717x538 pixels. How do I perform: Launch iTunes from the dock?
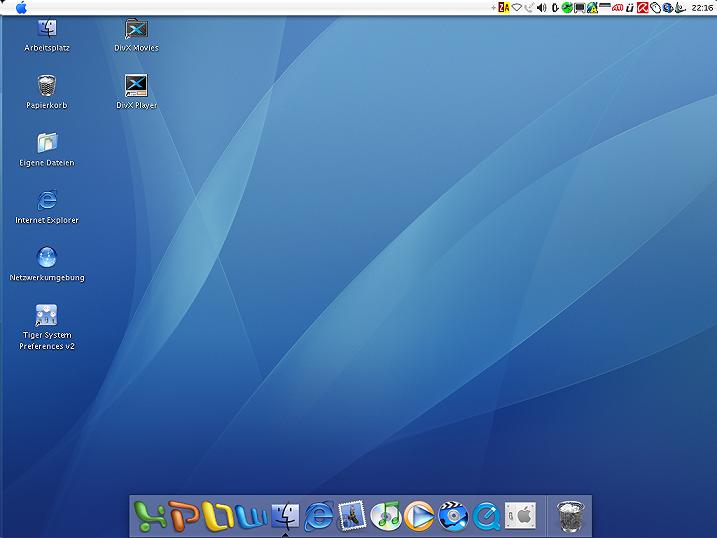click(x=385, y=515)
